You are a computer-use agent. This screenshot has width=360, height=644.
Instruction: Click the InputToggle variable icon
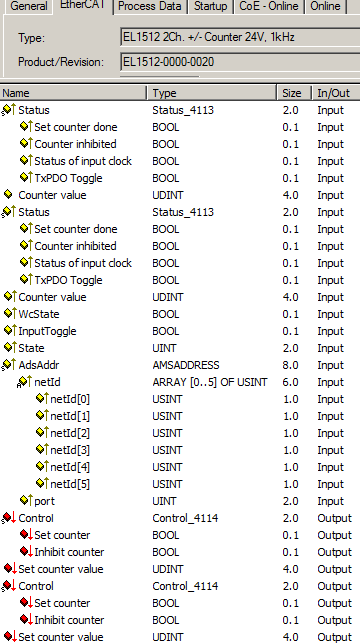click(x=9, y=331)
